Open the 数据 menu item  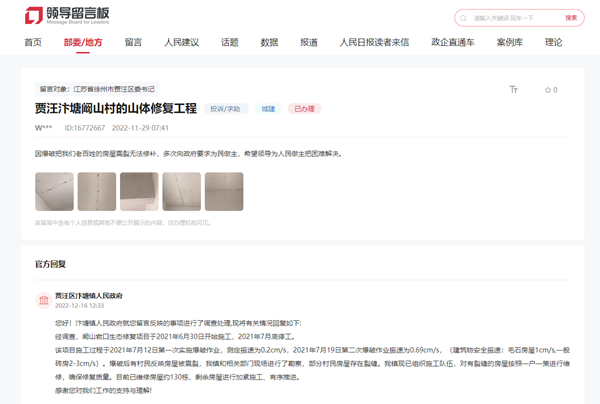pos(269,42)
